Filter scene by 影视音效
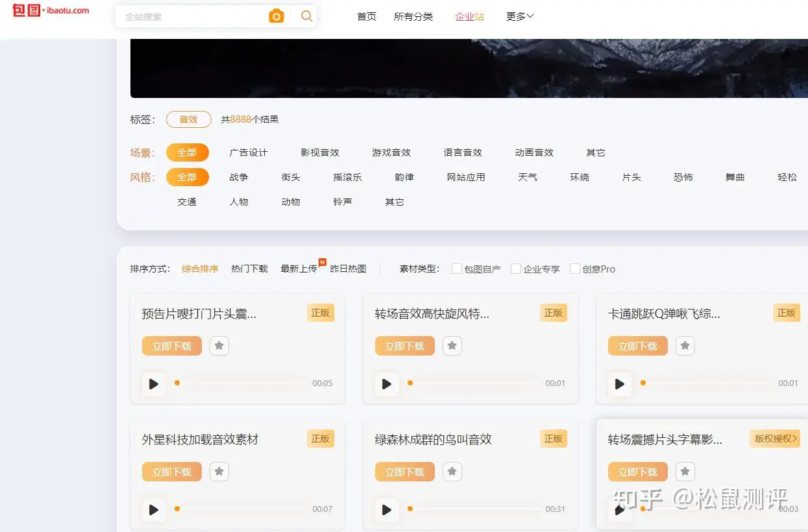Screen dimensions: 808x532 (320, 152)
